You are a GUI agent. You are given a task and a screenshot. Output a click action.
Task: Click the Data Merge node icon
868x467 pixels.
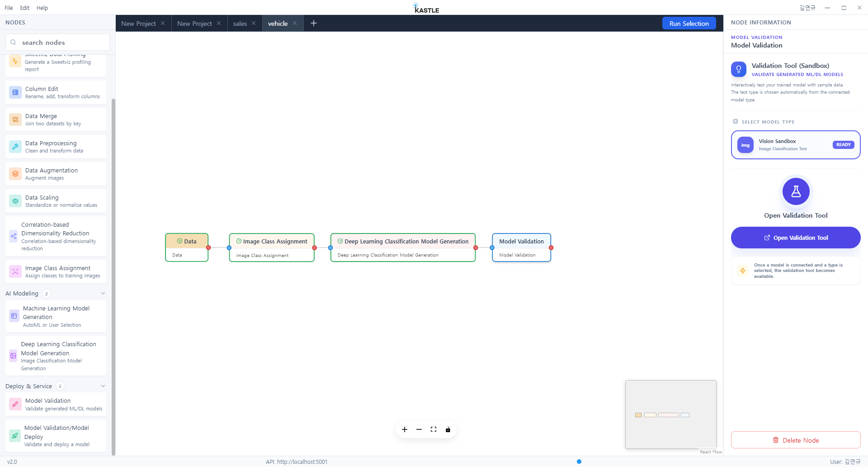tap(15, 119)
